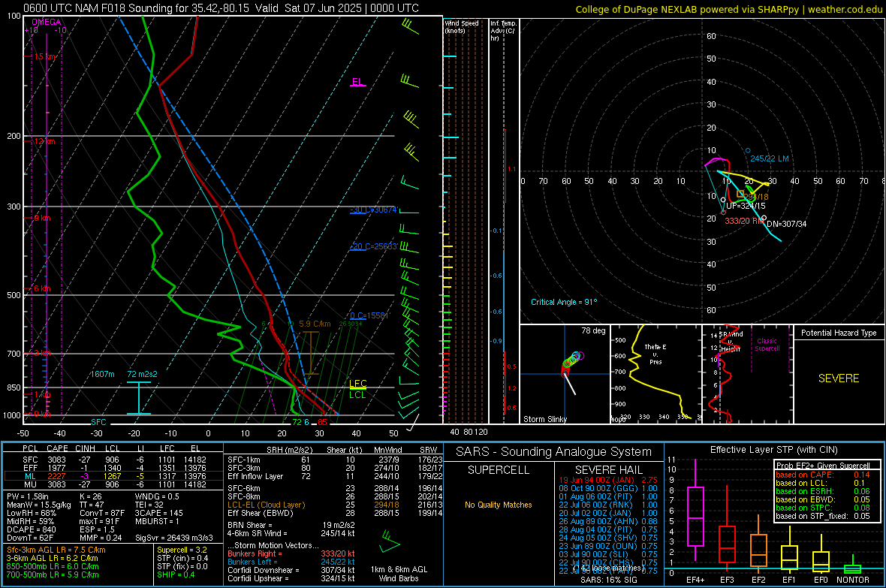
Task: Click the 'Bunkers Left =' storm motion line
Action: tap(291, 562)
